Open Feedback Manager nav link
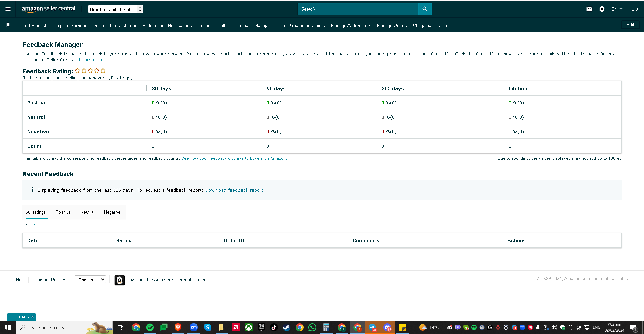The image size is (644, 334). [x=252, y=25]
